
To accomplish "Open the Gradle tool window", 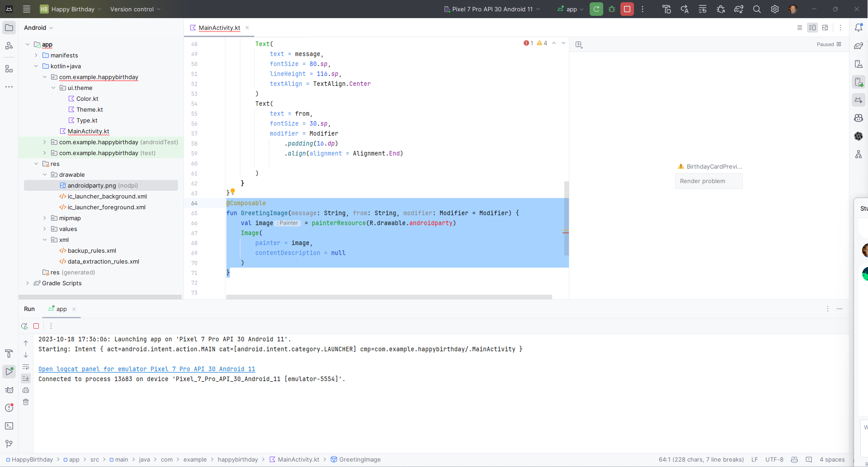I will coord(859,46).
